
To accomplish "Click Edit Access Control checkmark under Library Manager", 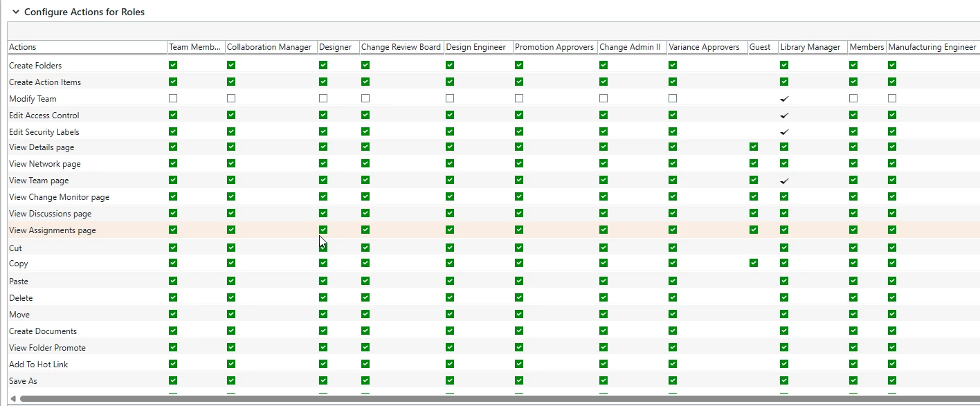I will (x=784, y=116).
